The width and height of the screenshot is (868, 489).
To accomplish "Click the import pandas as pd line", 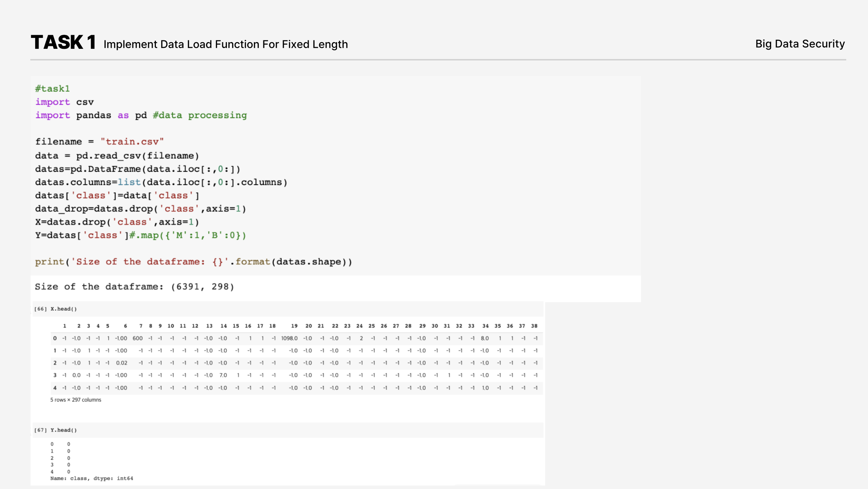I will tap(141, 115).
